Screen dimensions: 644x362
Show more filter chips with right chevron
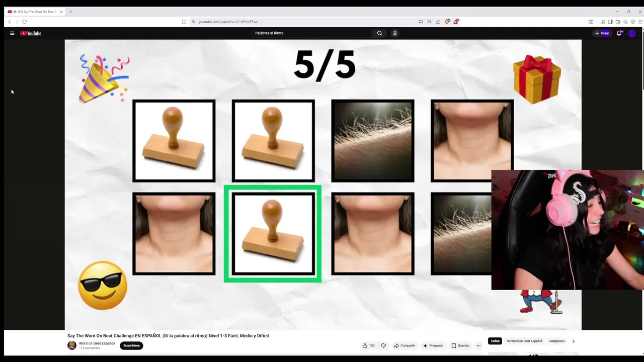pos(573,341)
